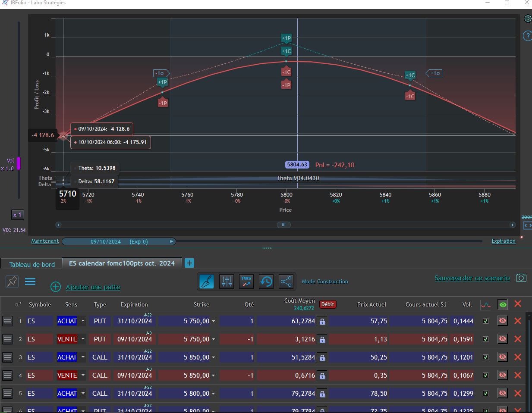532x413 pixels.
Task: Click the drag handle of leg row 1
Action: 7,321
